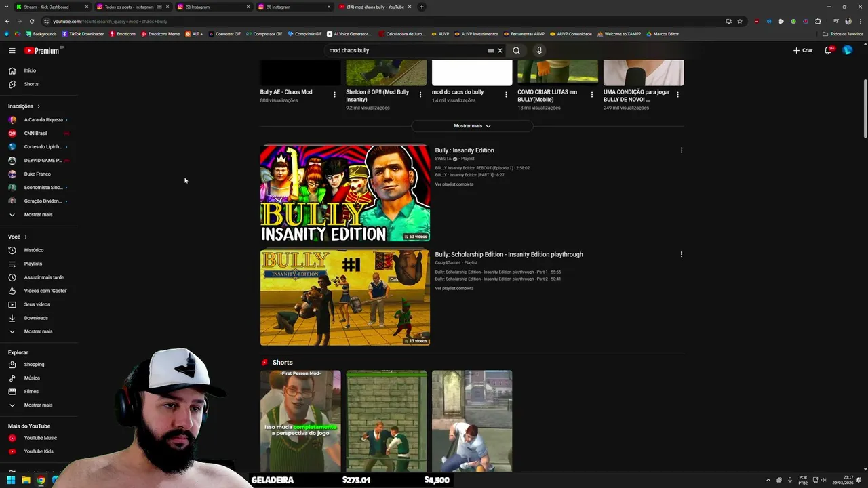Switch to Todos os posts Instagram tab
The image size is (868, 488).
click(x=132, y=7)
